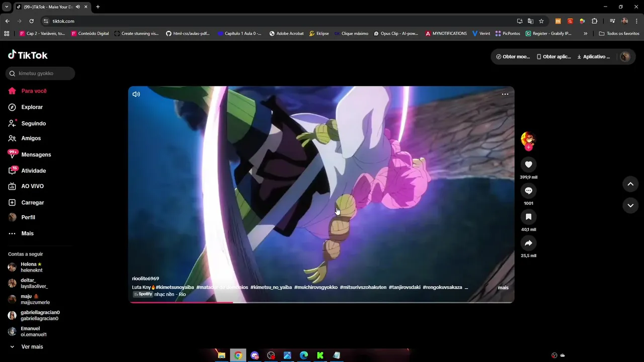644x362 pixels.
Task: Open Perfil in the sidebar
Action: [x=22, y=217]
